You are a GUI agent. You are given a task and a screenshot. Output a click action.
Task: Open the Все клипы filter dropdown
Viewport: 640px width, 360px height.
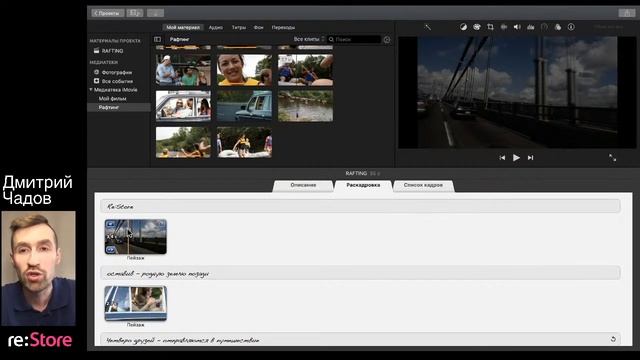[309, 39]
